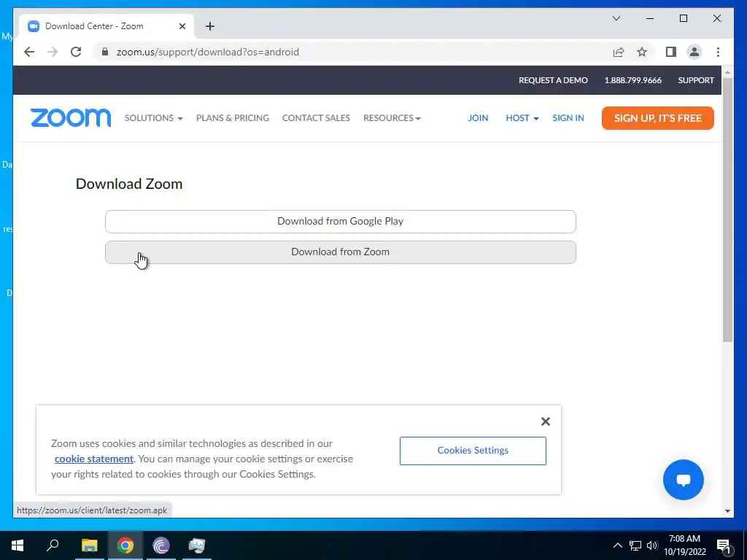Open the monitor taskbar app icon
The height and width of the screenshot is (560, 747).
coord(197,545)
